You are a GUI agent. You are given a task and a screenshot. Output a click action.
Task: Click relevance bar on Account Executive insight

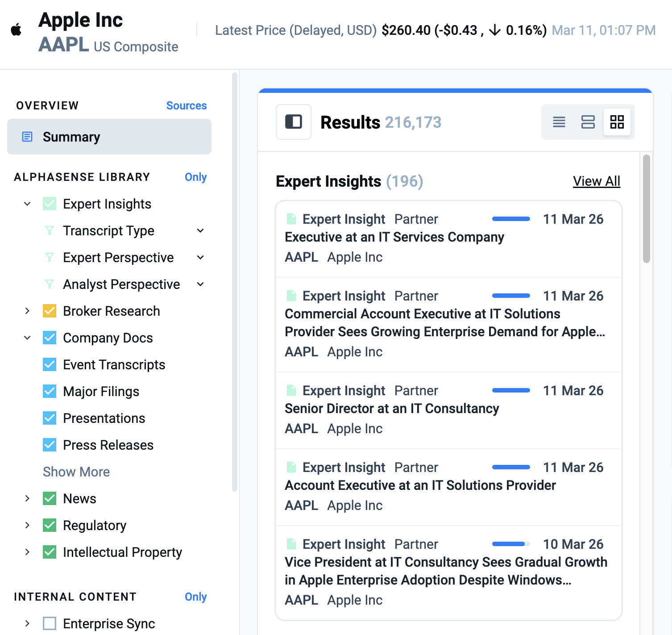click(x=510, y=468)
